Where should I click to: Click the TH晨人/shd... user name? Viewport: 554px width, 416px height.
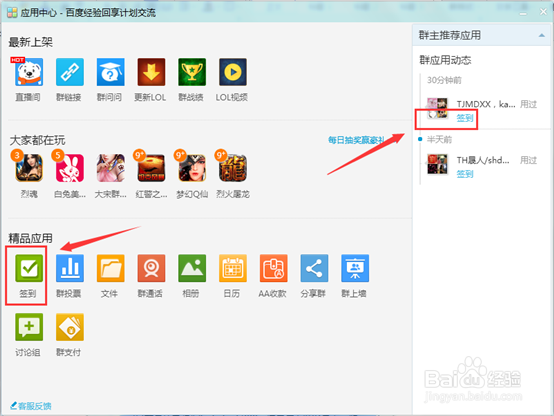click(x=483, y=160)
